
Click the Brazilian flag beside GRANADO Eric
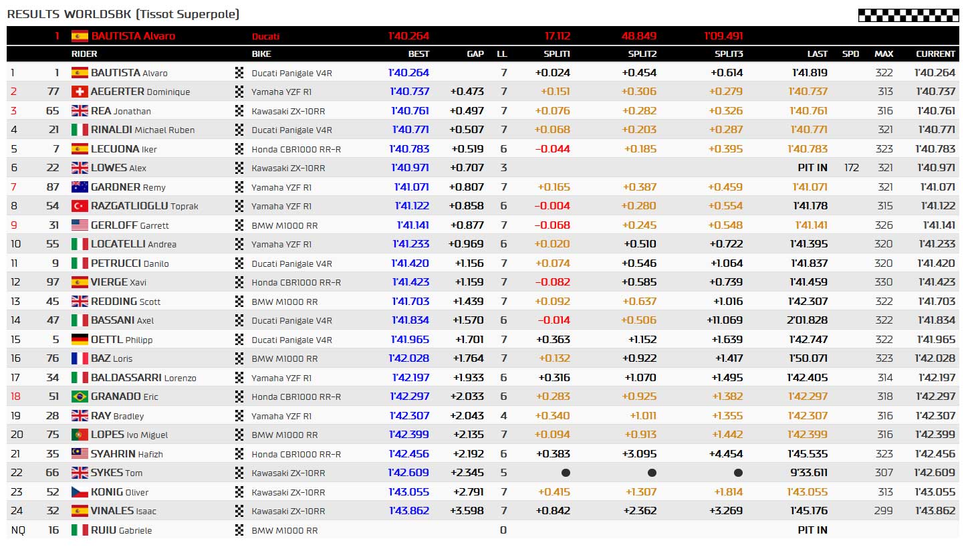point(80,397)
